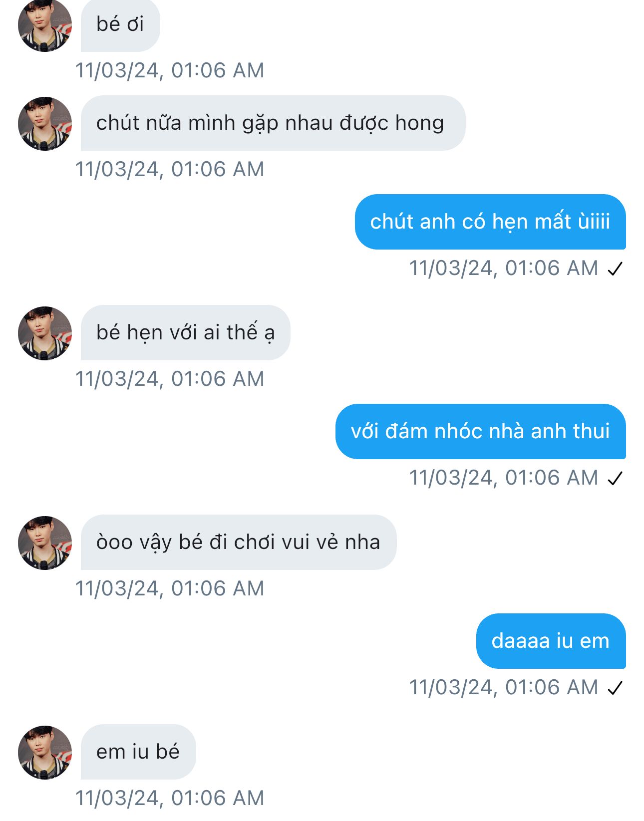Tap the avatar beside "bé hẹn với ai thế ạ"

[45, 333]
